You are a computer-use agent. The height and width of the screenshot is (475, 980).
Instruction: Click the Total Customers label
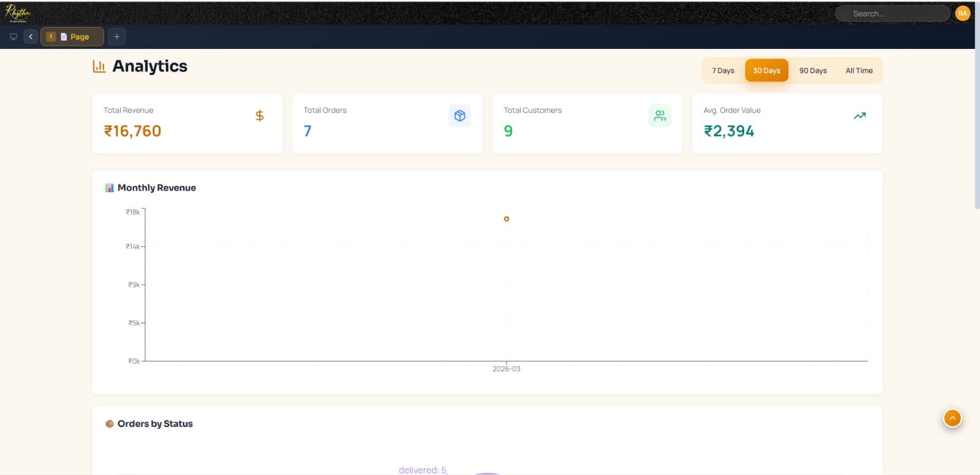[533, 110]
